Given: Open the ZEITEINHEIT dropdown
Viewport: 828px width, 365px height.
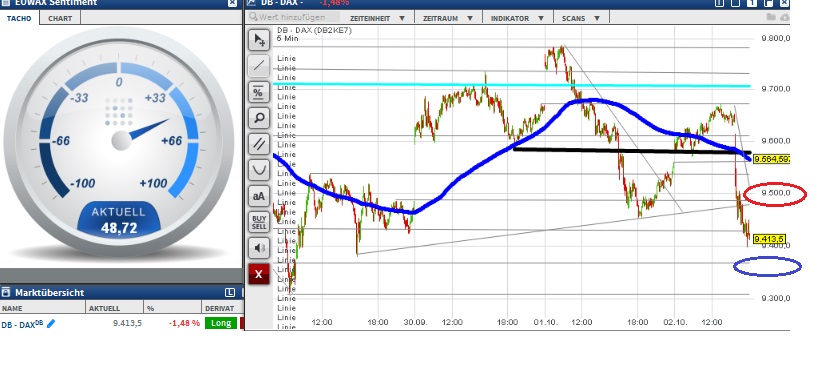Looking at the screenshot, I should [x=377, y=18].
